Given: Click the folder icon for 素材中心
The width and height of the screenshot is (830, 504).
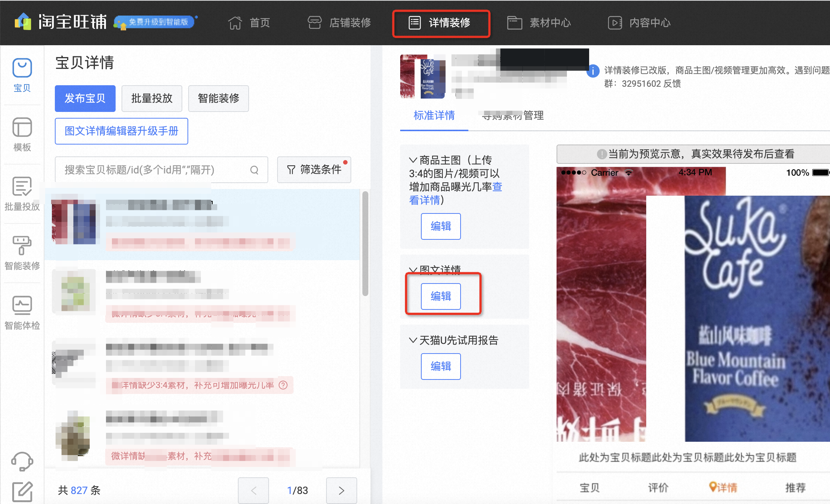Looking at the screenshot, I should coord(514,23).
